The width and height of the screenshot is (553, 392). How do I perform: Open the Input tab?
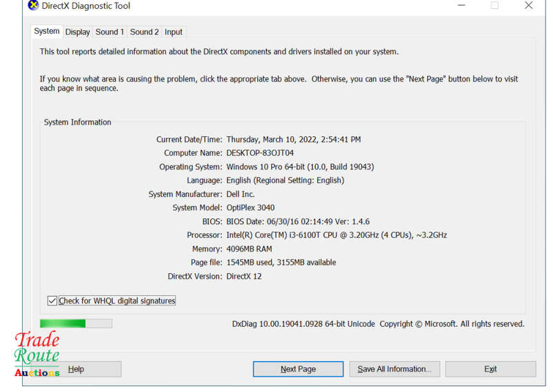174,32
